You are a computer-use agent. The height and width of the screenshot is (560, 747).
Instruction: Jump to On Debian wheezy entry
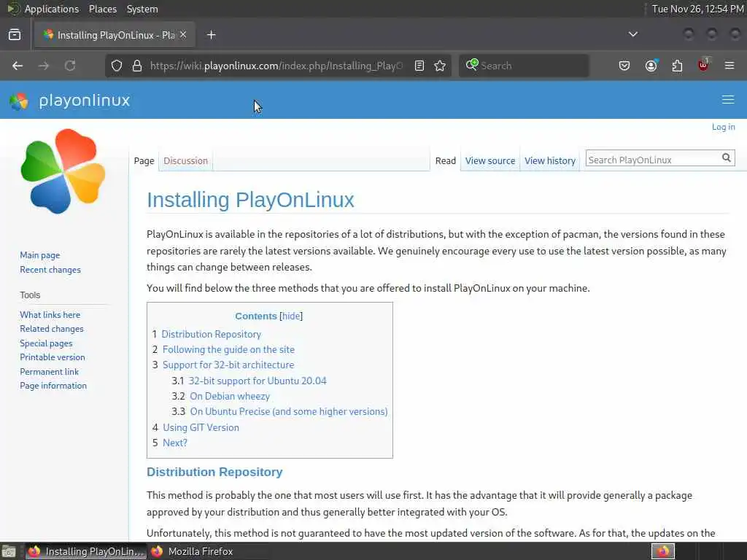(x=230, y=396)
